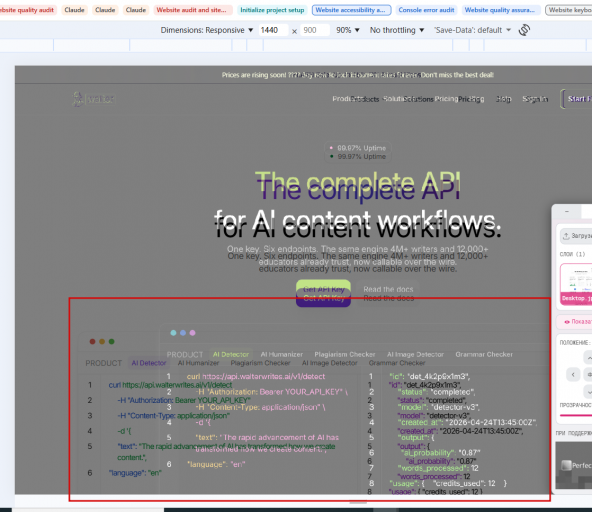Open the Dimensions Responsive dropdown

(x=207, y=30)
